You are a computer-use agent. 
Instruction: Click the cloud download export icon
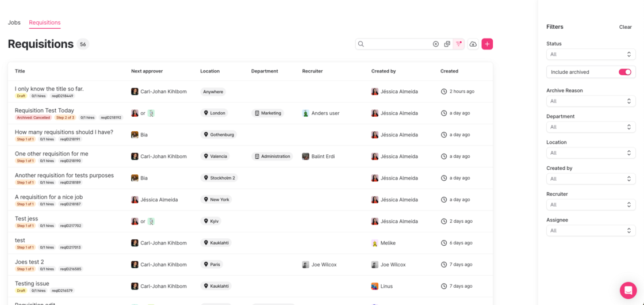point(473,44)
